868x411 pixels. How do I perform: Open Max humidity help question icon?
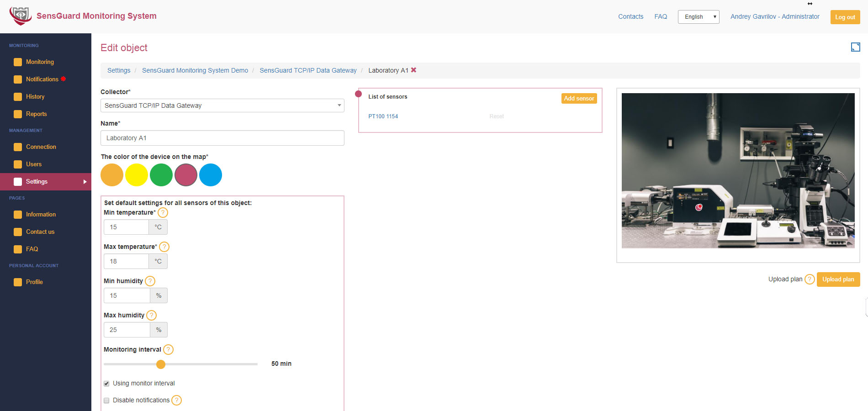pos(151,316)
